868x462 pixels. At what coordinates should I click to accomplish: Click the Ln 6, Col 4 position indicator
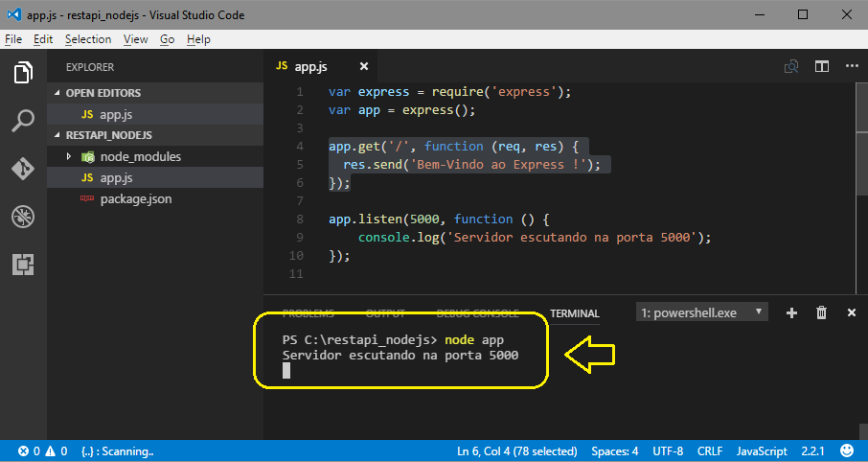pos(517,450)
